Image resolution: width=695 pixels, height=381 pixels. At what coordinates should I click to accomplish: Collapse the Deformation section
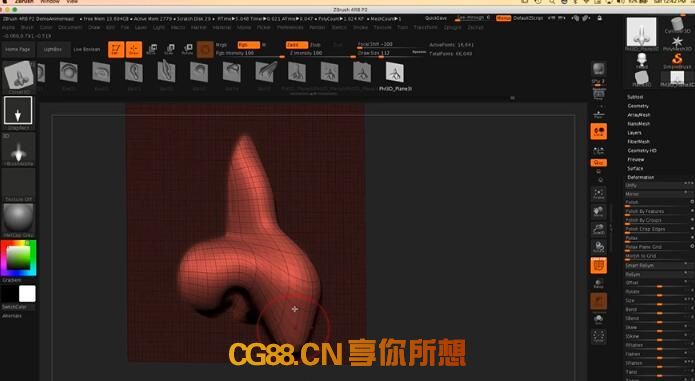coord(640,177)
